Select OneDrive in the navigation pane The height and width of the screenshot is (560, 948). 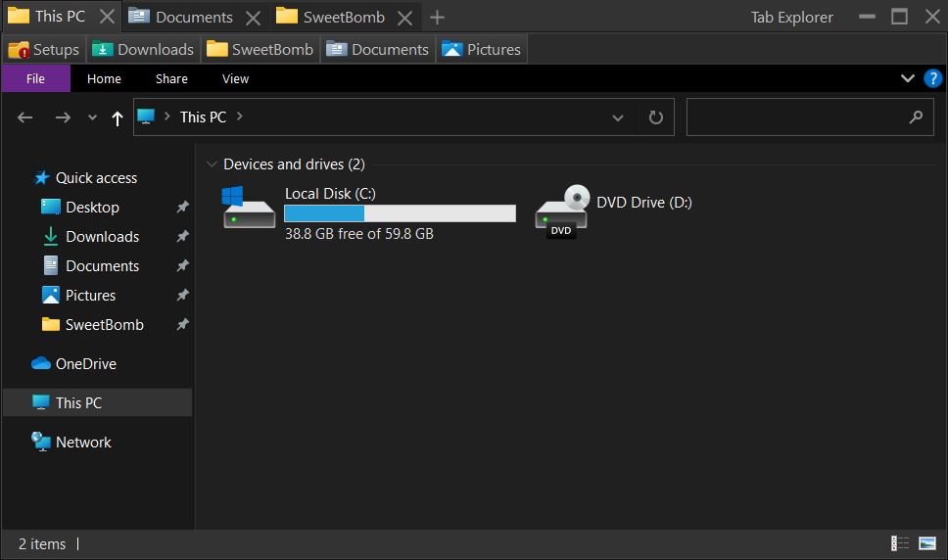coord(85,363)
